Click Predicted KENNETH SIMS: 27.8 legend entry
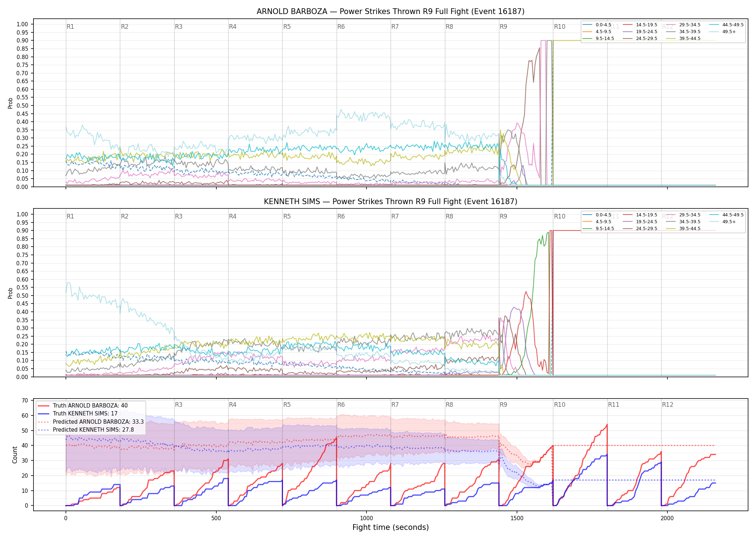 click(86, 430)
